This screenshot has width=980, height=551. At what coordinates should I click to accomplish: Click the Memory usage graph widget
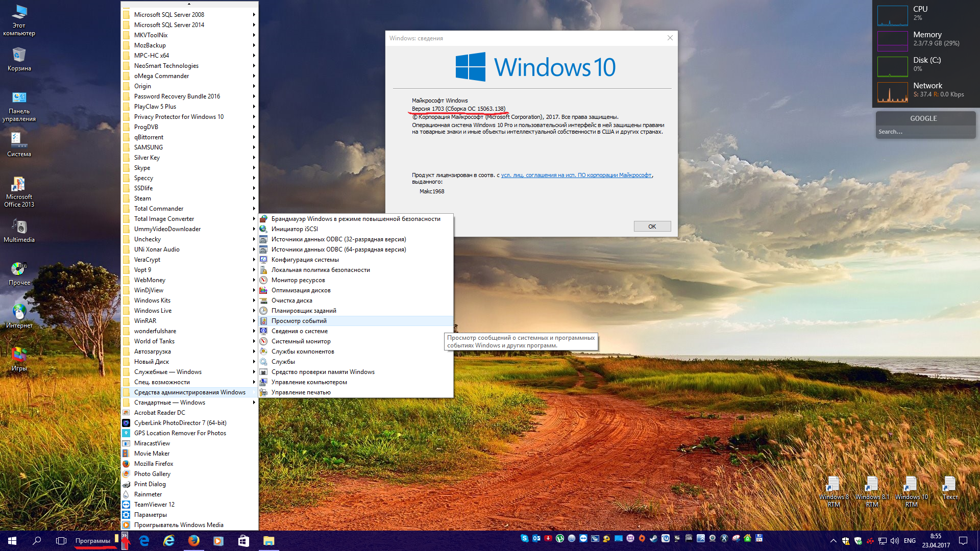tap(892, 41)
